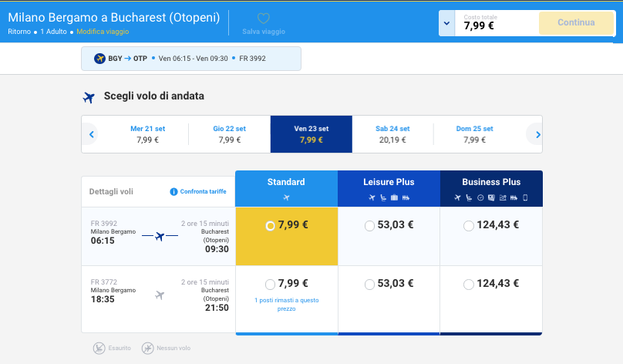
Task: Expand the Costo totale dropdown arrow
Action: click(446, 23)
